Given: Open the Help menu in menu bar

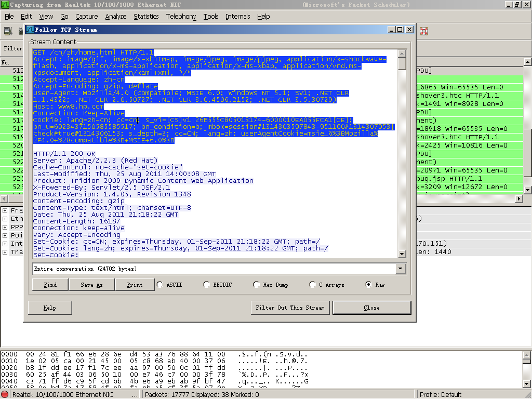Looking at the screenshot, I should point(263,16).
